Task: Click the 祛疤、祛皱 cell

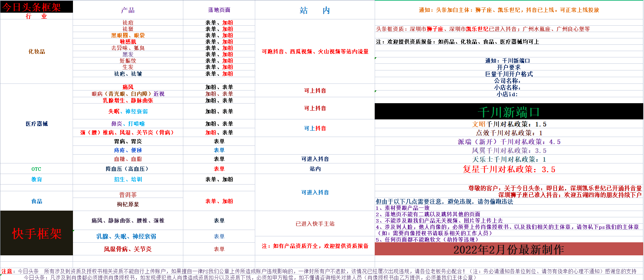Action: [128, 74]
